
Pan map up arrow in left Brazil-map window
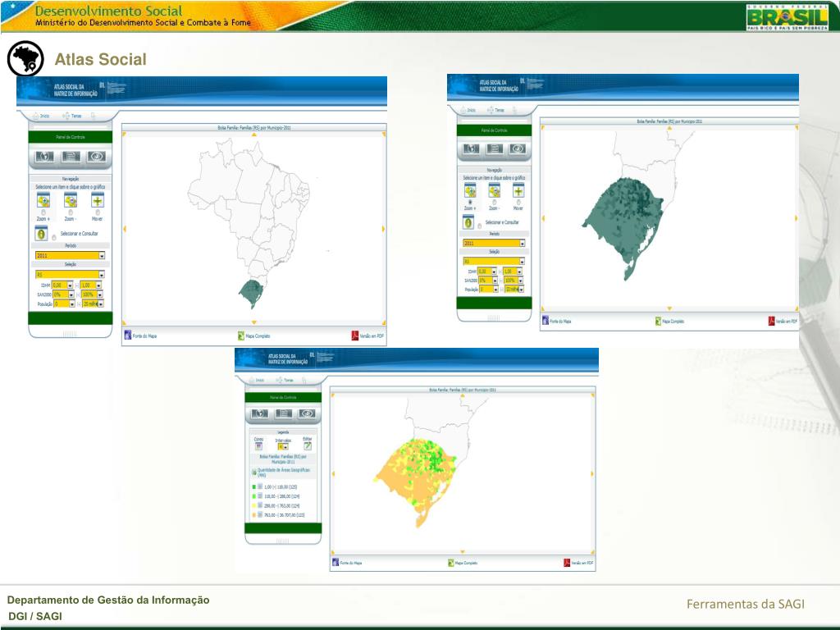coord(254,135)
